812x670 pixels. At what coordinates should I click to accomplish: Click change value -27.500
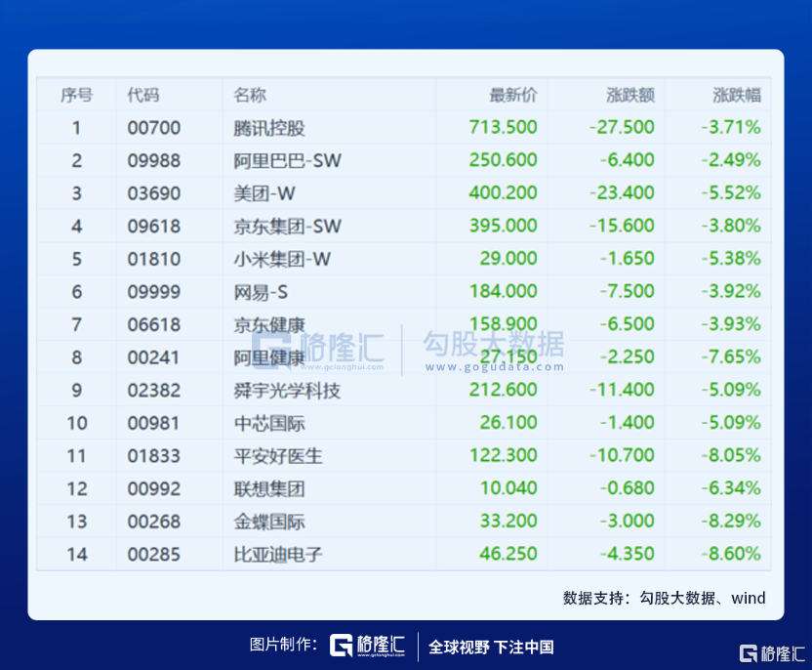[622, 127]
